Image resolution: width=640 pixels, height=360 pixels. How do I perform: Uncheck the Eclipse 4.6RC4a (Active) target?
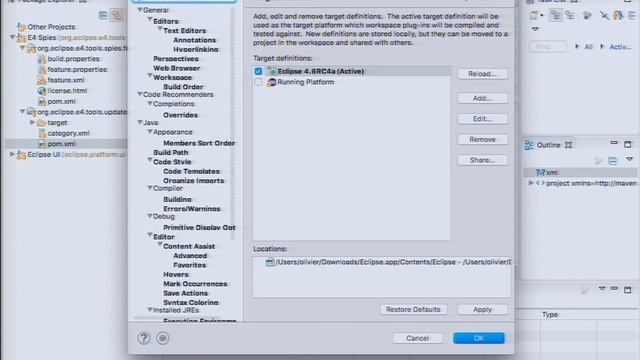click(x=258, y=71)
